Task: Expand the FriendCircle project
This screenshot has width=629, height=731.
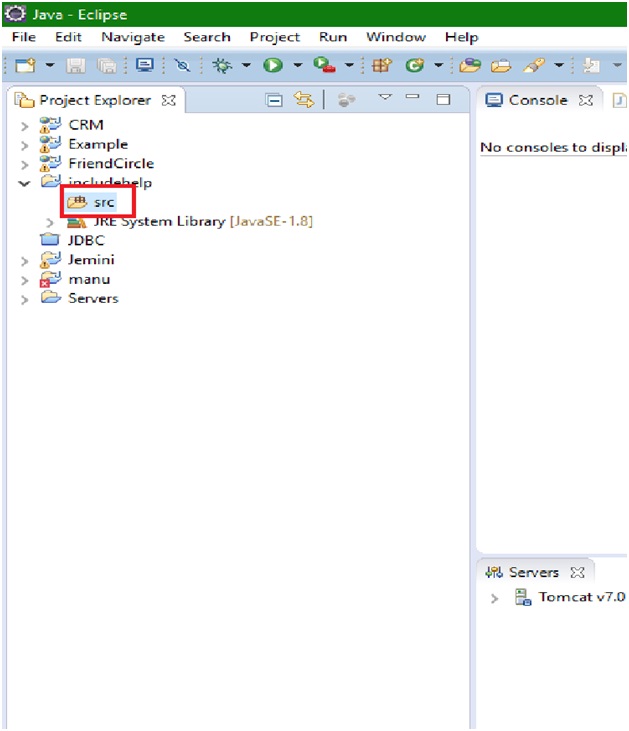Action: (25, 165)
